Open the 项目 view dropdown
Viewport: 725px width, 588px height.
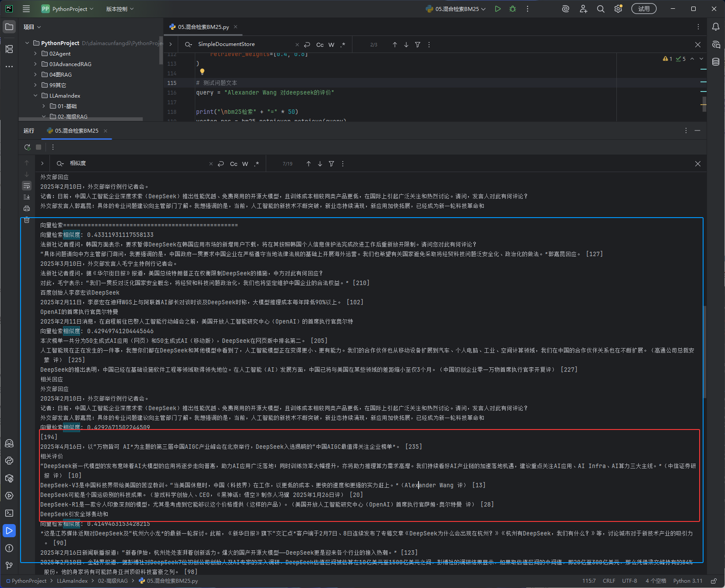pyautogui.click(x=32, y=27)
